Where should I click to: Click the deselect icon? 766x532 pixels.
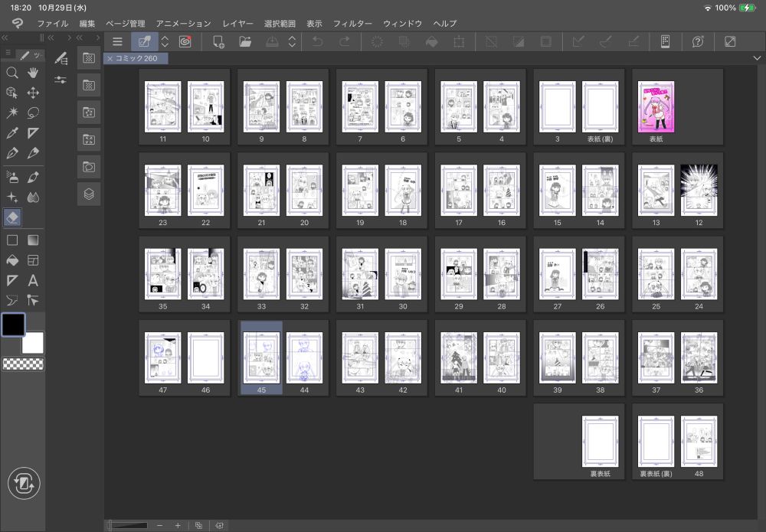click(x=491, y=42)
